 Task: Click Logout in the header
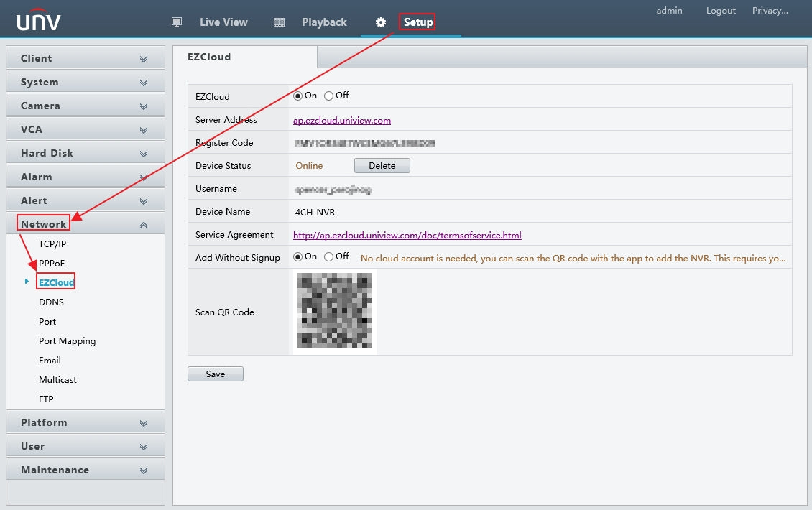(x=721, y=11)
